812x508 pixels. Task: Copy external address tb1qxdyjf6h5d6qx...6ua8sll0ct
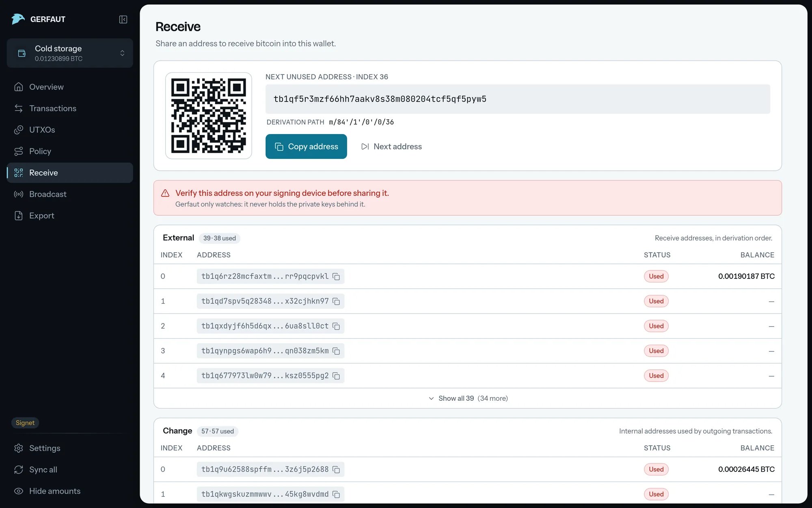[x=336, y=326]
